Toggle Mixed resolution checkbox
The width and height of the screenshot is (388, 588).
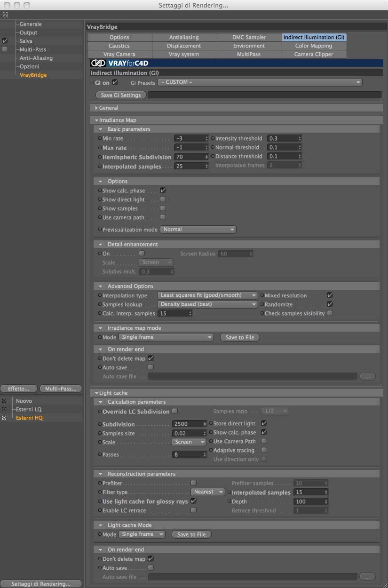330,295
